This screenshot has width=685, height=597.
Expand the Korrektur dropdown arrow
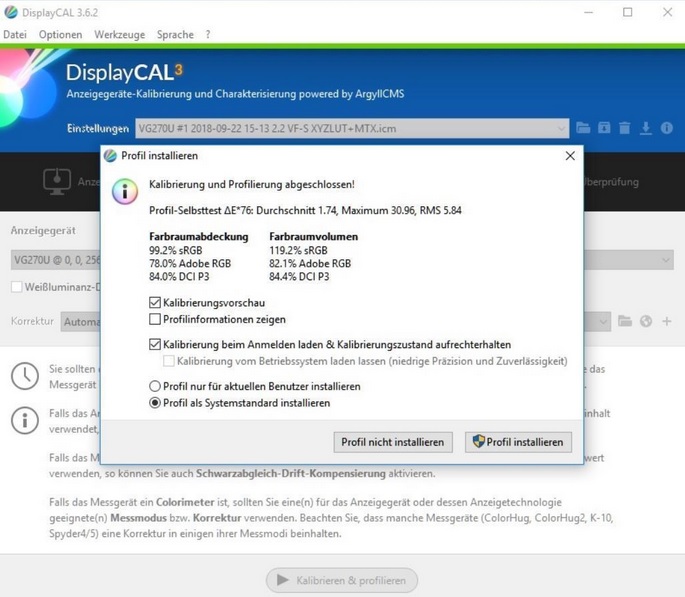pos(603,322)
